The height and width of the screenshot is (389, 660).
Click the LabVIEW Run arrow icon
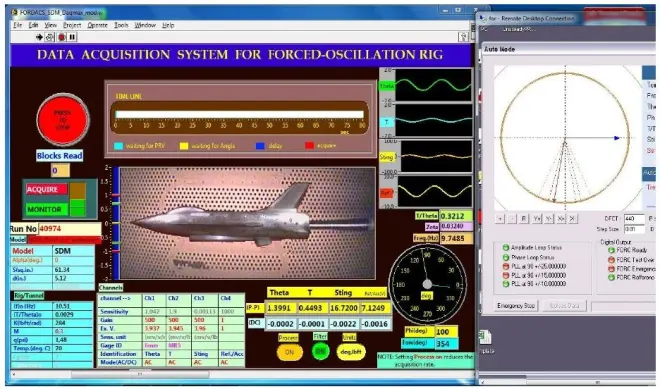[39, 37]
